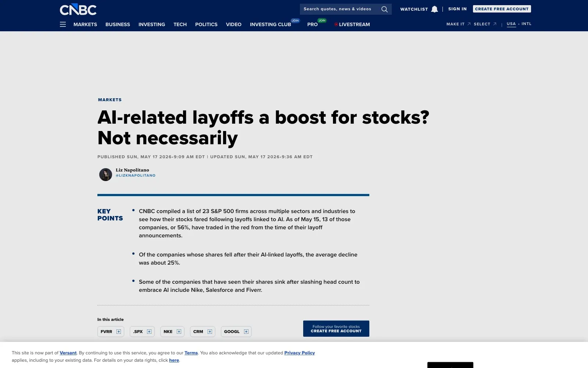Open the Markets menu
Viewport: 588px width, 368px height.
click(x=85, y=24)
